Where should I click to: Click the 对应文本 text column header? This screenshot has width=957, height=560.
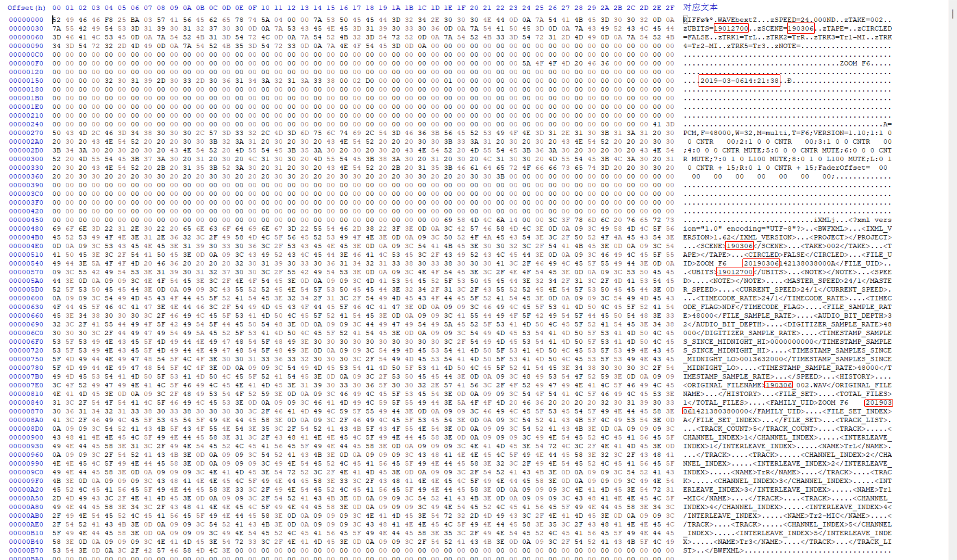tap(700, 7)
